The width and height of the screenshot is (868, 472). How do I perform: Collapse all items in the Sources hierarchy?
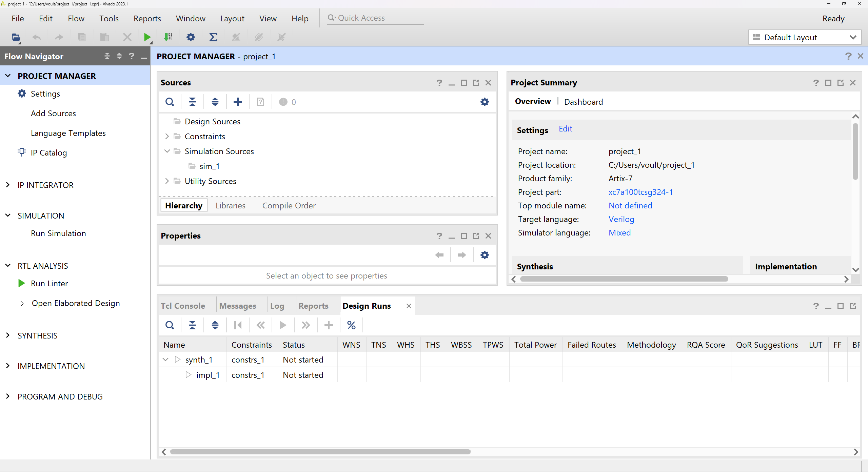192,102
